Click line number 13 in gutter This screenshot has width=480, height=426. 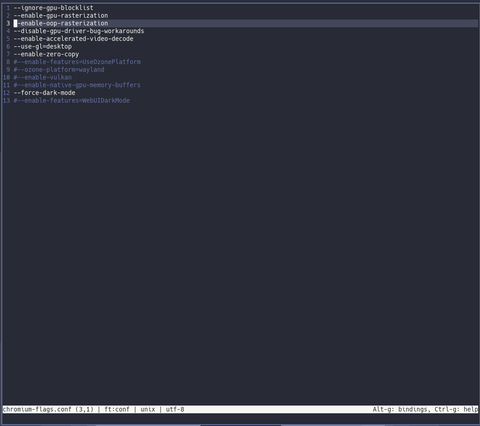click(x=6, y=100)
